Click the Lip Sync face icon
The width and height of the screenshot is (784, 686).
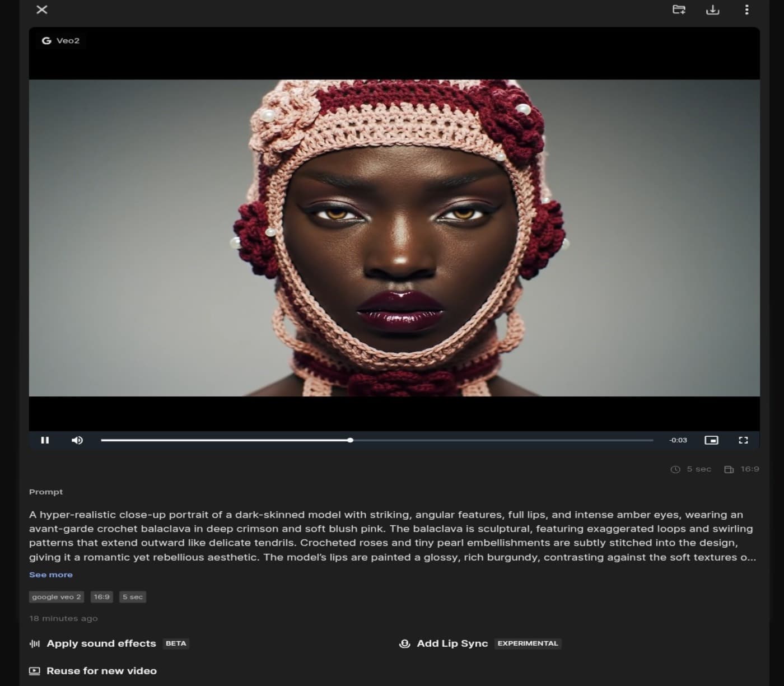(404, 643)
